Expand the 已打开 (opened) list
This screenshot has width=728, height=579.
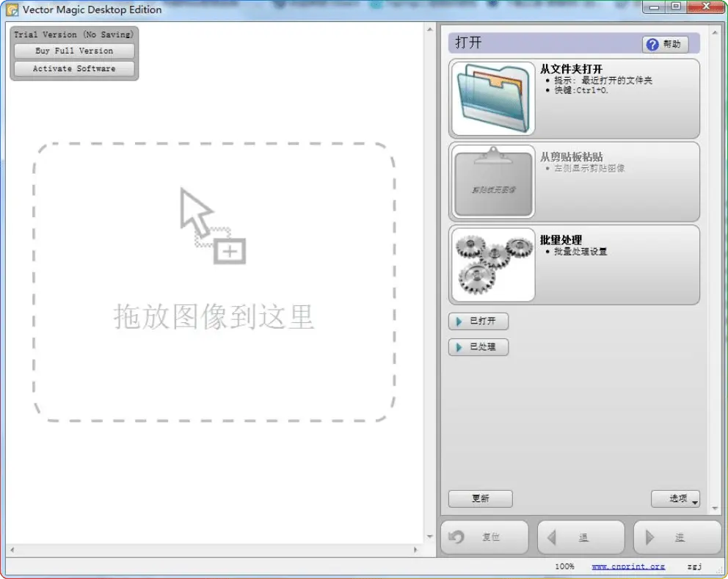478,321
